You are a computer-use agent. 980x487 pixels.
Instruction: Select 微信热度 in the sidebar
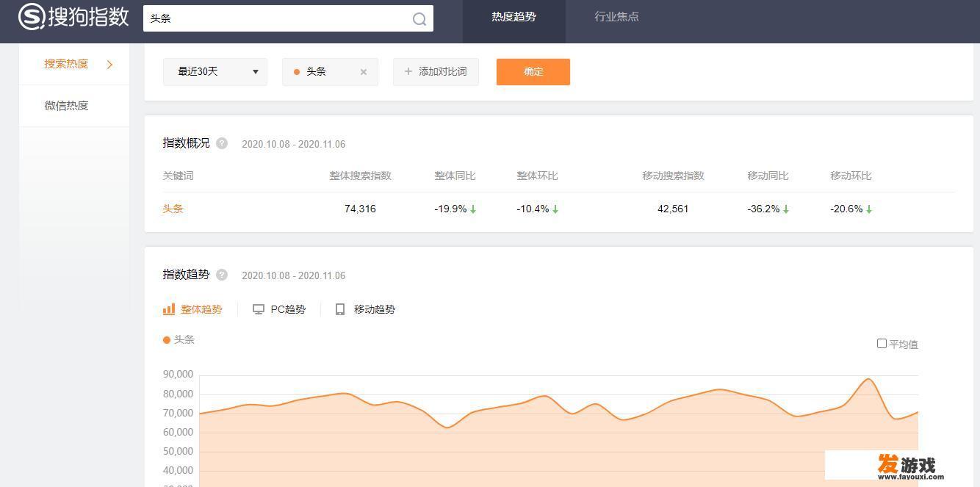pos(66,106)
